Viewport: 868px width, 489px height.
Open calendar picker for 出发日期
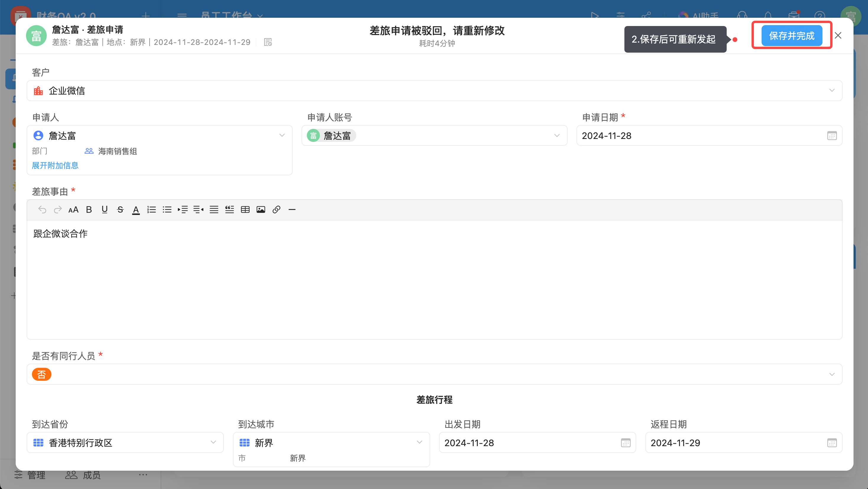tap(625, 443)
